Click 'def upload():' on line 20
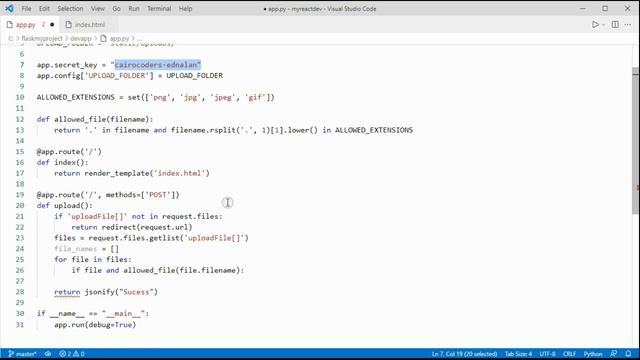 [64, 205]
